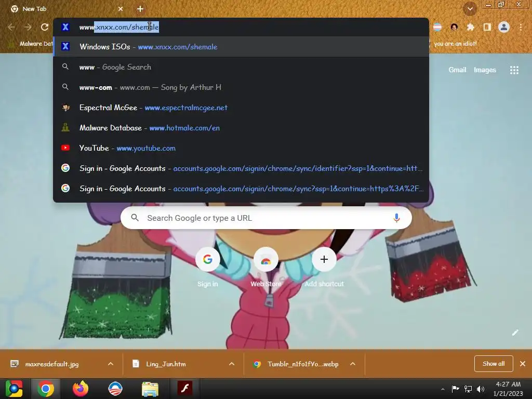The height and width of the screenshot is (399, 532).
Task: Expand options for Ling_Jun.htm download
Action: pyautogui.click(x=232, y=364)
